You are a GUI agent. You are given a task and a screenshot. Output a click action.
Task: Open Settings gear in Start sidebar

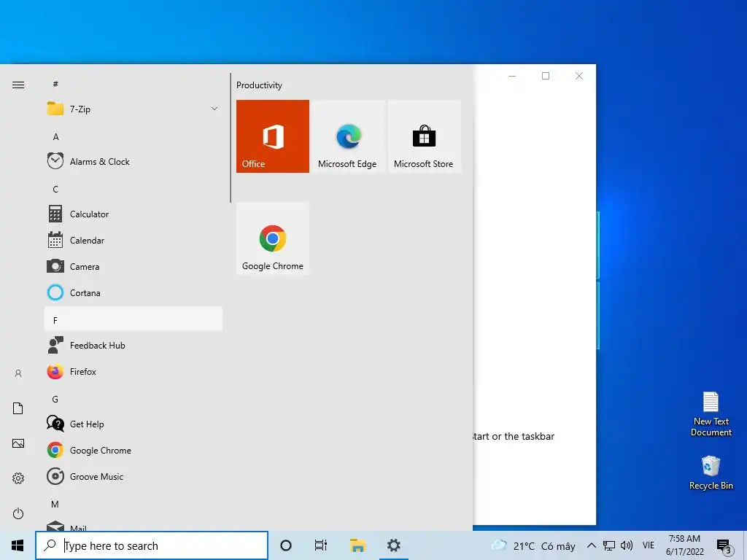point(18,478)
